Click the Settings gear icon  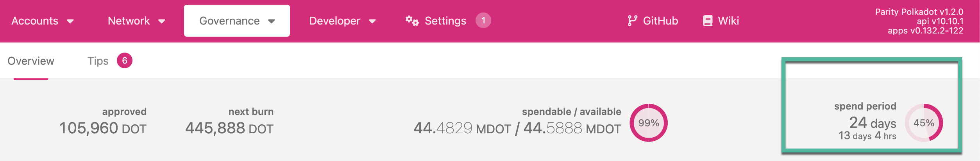(x=412, y=21)
